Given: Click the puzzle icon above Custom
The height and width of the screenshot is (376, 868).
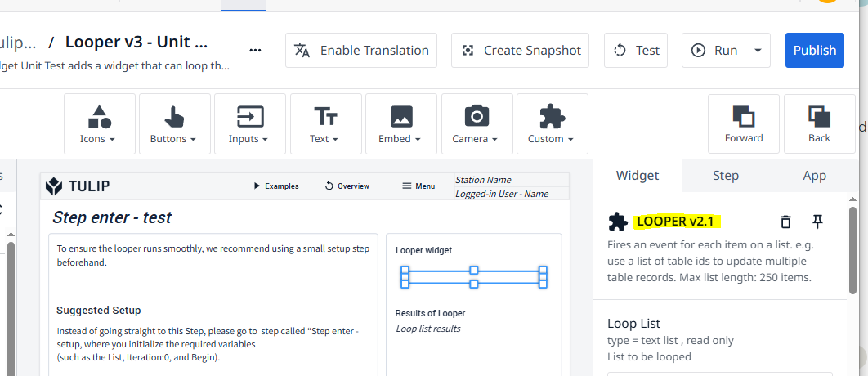Looking at the screenshot, I should pyautogui.click(x=552, y=116).
